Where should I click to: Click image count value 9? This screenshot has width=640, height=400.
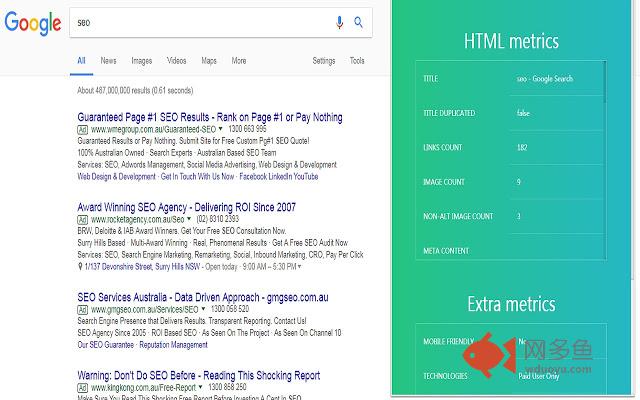pos(519,182)
